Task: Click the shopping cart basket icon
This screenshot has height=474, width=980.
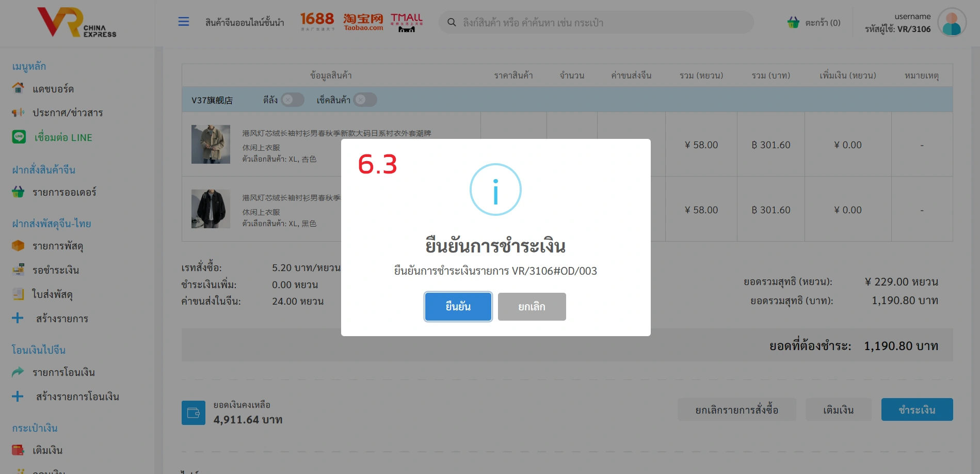Action: click(x=793, y=23)
